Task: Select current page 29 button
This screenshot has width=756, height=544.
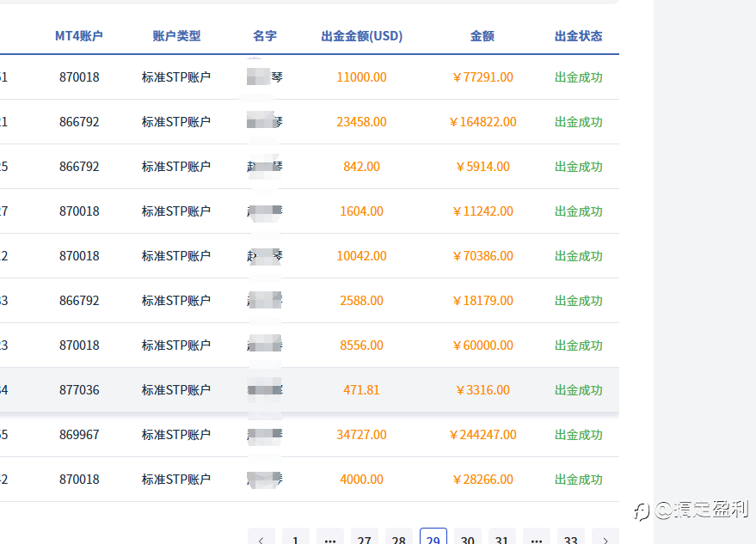Action: tap(433, 539)
